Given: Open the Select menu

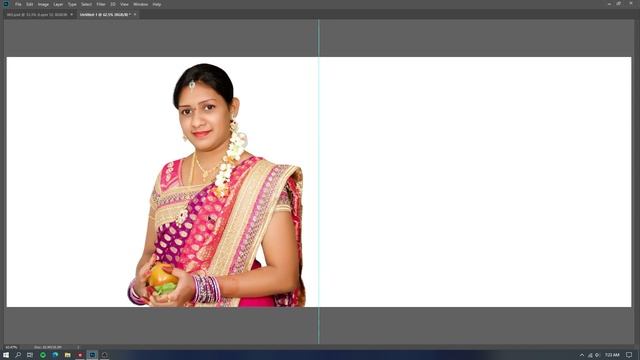Looking at the screenshot, I should [87, 4].
